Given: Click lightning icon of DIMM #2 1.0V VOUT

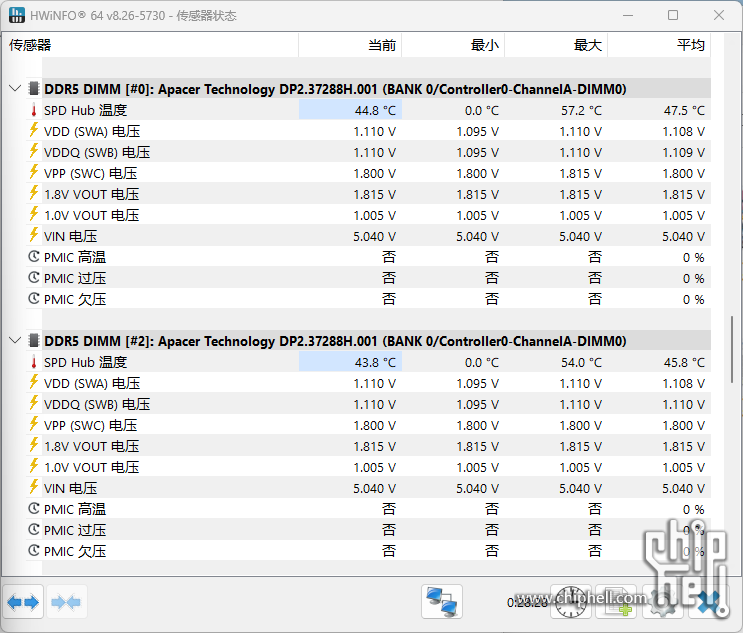Looking at the screenshot, I should (x=34, y=466).
